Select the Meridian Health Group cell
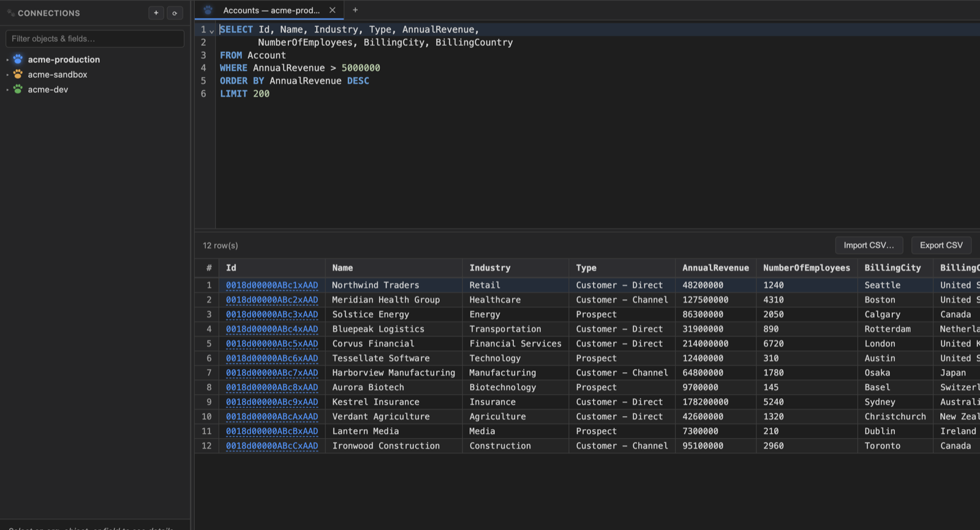This screenshot has height=530, width=980. pyautogui.click(x=394, y=300)
